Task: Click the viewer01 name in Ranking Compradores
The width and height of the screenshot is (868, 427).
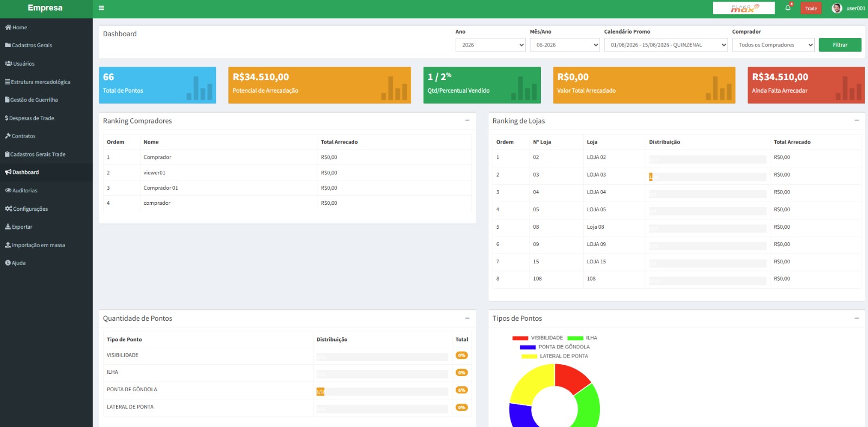Action: [x=155, y=173]
